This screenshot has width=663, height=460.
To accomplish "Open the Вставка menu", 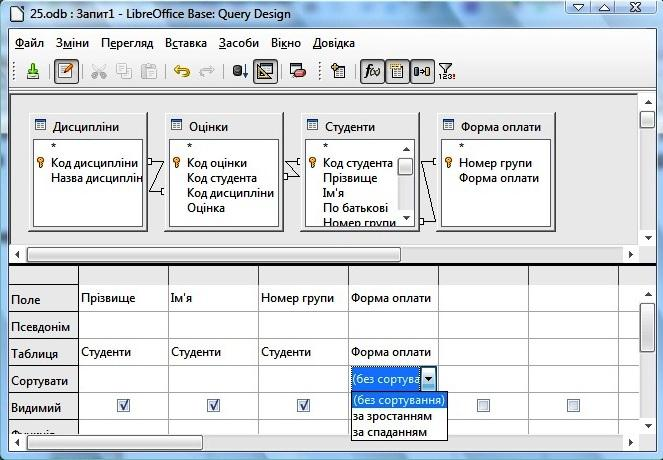I will [x=186, y=43].
